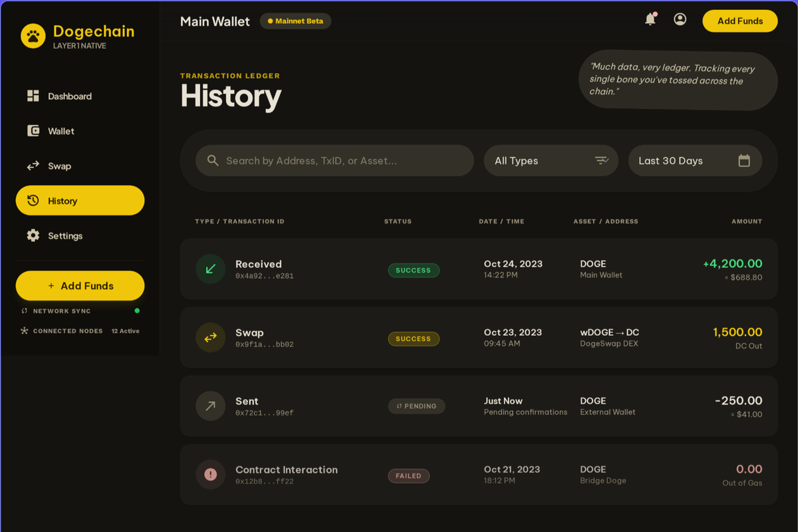The width and height of the screenshot is (798, 532).
Task: Open notifications bell icon
Action: click(x=650, y=19)
